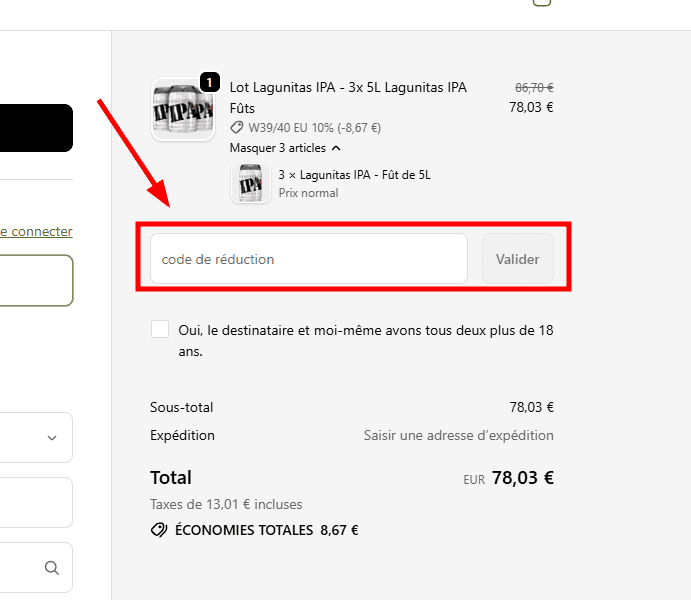Open the dropdown with the chevron arrow

point(52,438)
